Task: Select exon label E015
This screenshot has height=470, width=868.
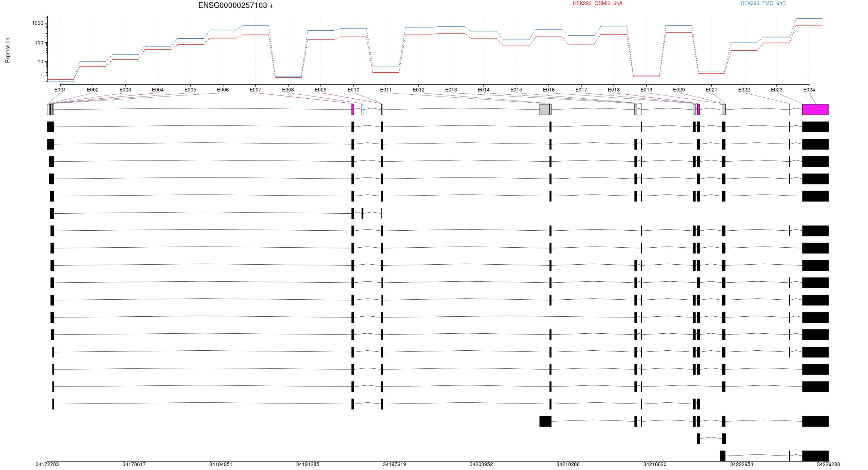Action: click(x=516, y=90)
